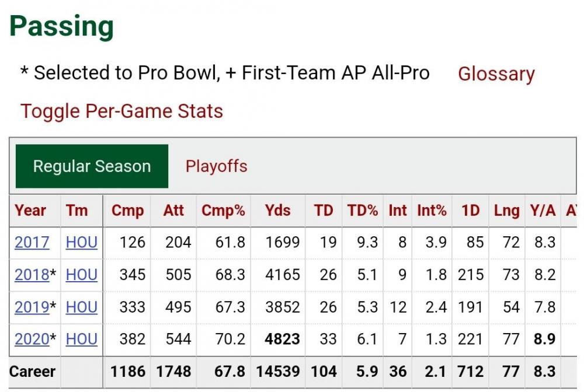Click HOU team link in 2019 row
The height and width of the screenshot is (392, 584).
coord(81,307)
